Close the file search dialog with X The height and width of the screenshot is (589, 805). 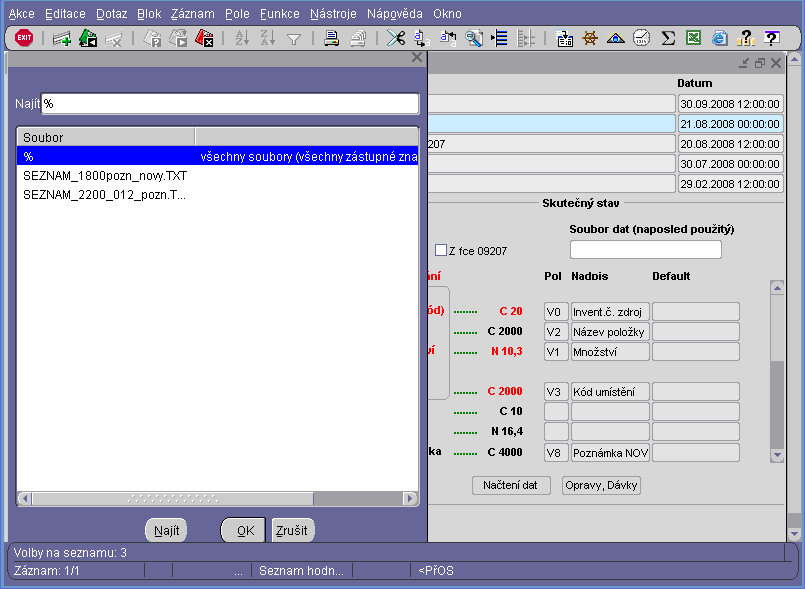coord(417,58)
